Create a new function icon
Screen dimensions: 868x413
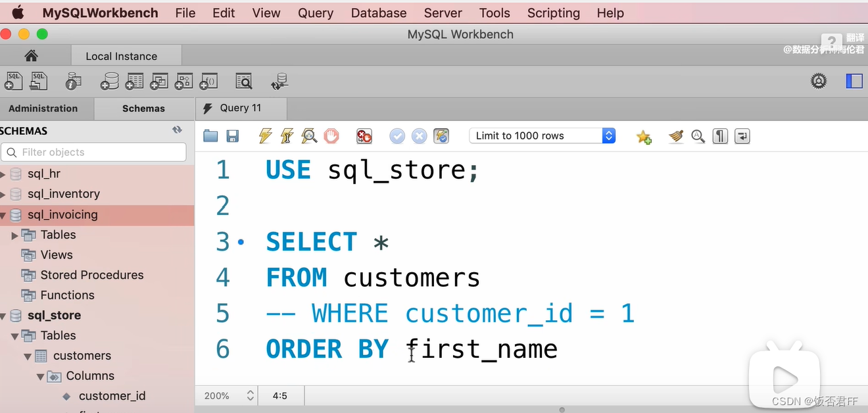pyautogui.click(x=208, y=81)
